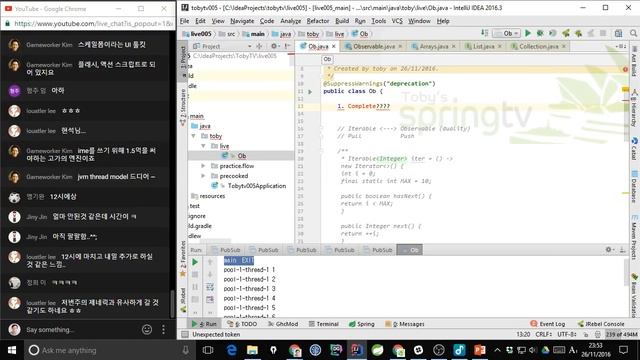
Task: Move up the stack trace arrow
Action: (x=210, y=262)
